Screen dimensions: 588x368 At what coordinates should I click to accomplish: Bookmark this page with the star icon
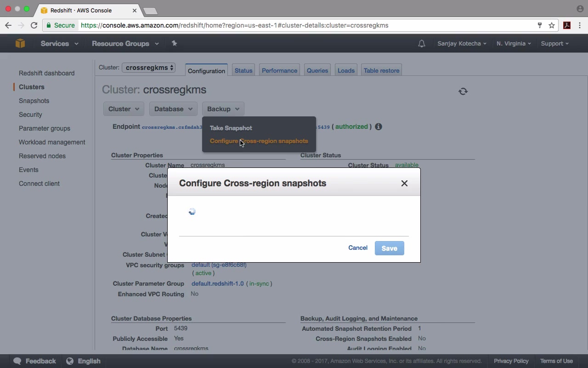coord(552,25)
